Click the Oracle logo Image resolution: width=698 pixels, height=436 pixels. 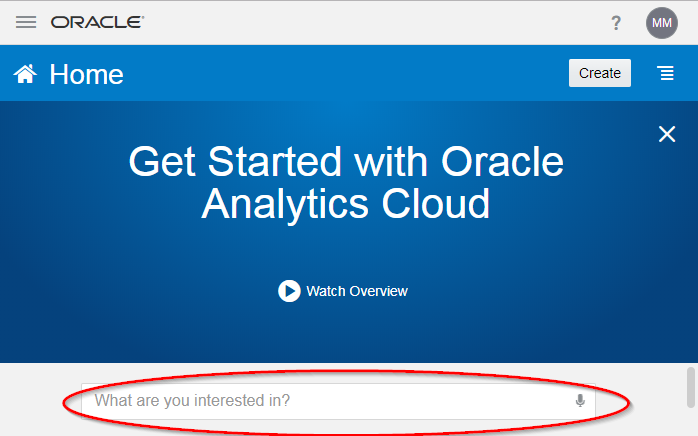pos(97,22)
